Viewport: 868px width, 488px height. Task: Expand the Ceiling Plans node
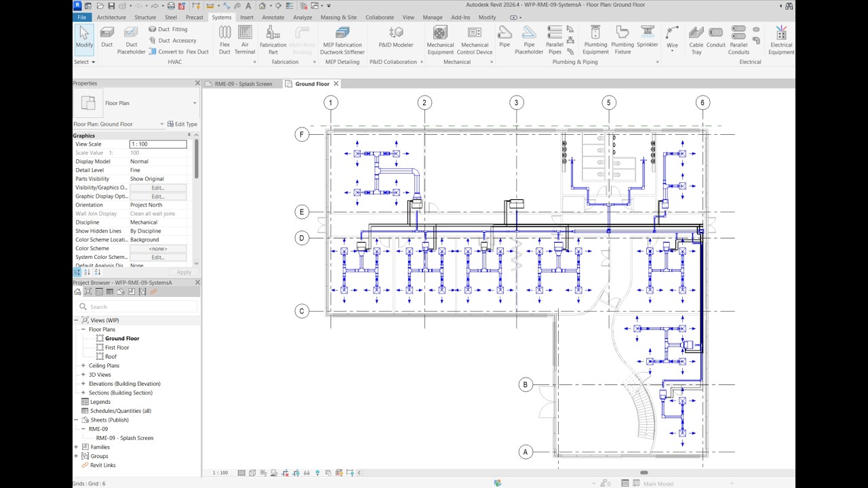click(83, 365)
